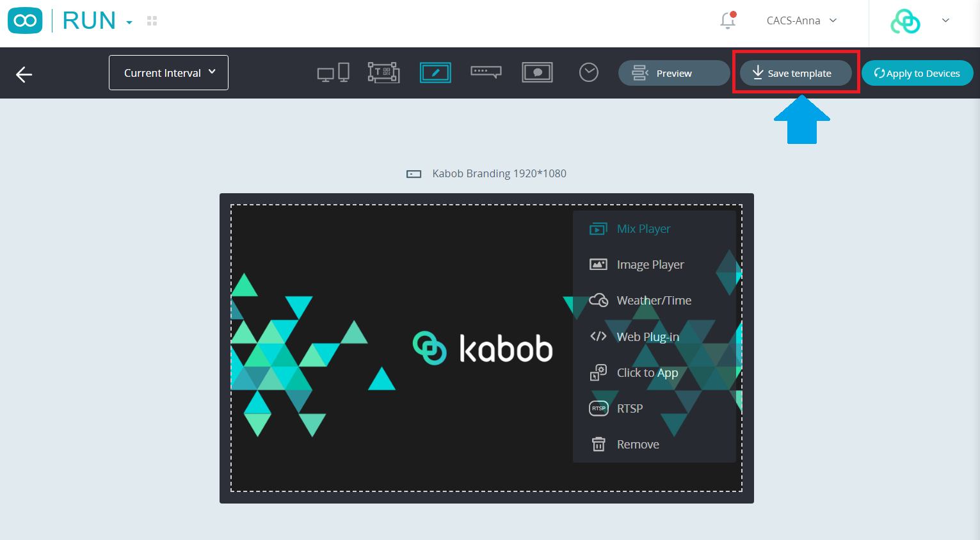Open the ticker message icon
This screenshot has width=980, height=540.
click(x=486, y=72)
